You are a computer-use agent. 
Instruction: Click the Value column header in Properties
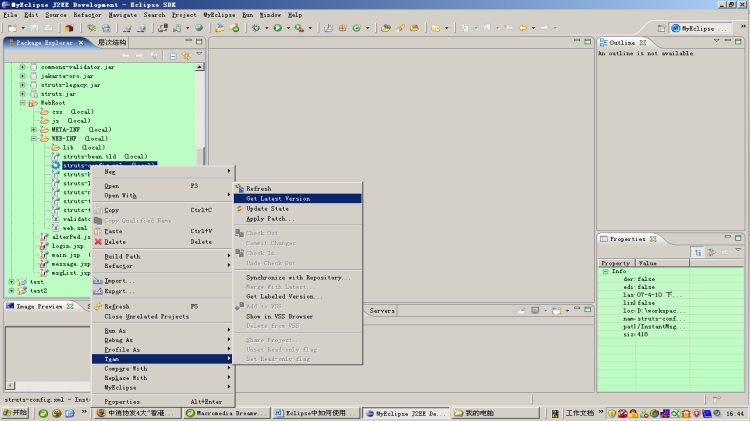pyautogui.click(x=662, y=263)
